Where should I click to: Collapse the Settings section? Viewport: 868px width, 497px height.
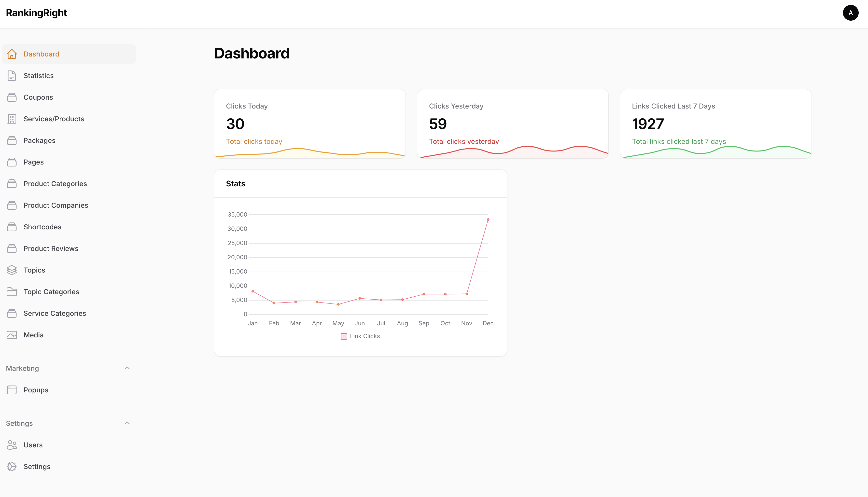(127, 423)
